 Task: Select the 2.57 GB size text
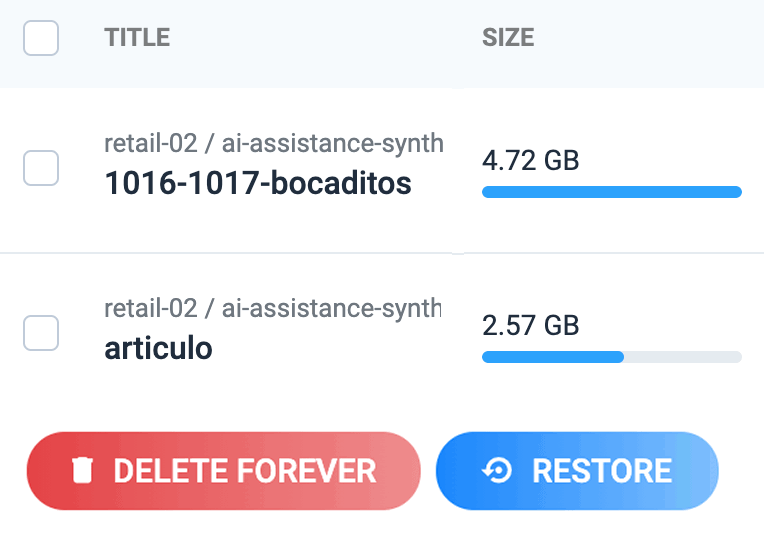tap(531, 326)
